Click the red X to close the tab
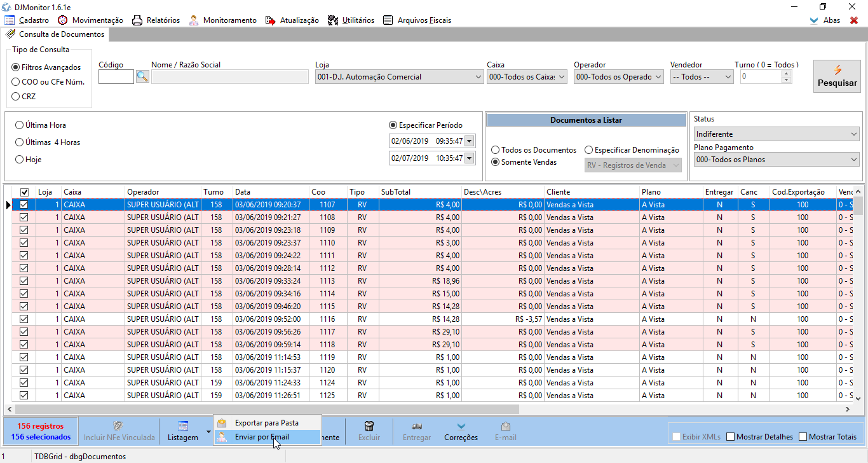 coord(854,20)
